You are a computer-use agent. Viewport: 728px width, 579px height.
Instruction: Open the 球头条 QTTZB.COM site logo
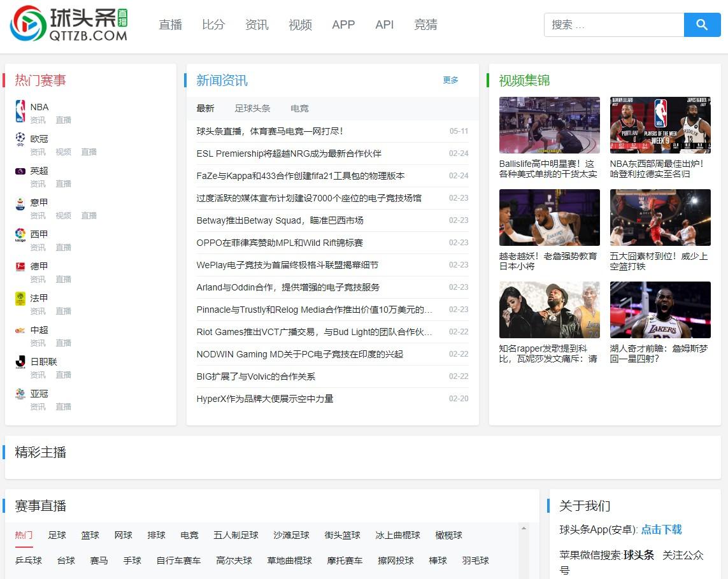69,24
